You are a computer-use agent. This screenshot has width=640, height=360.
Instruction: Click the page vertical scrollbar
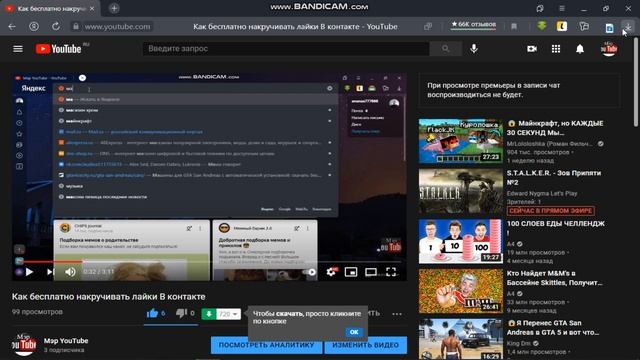tap(636, 82)
